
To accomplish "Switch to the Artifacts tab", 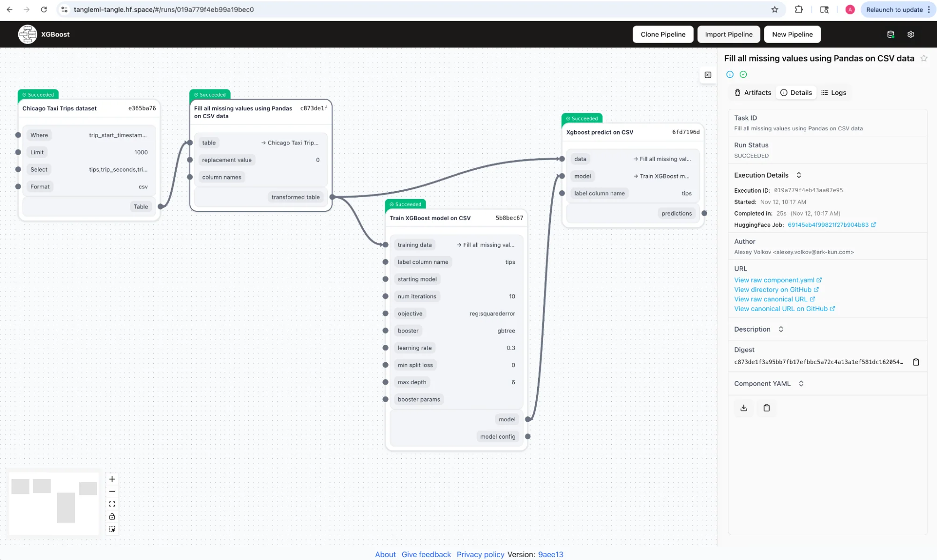I will [753, 93].
